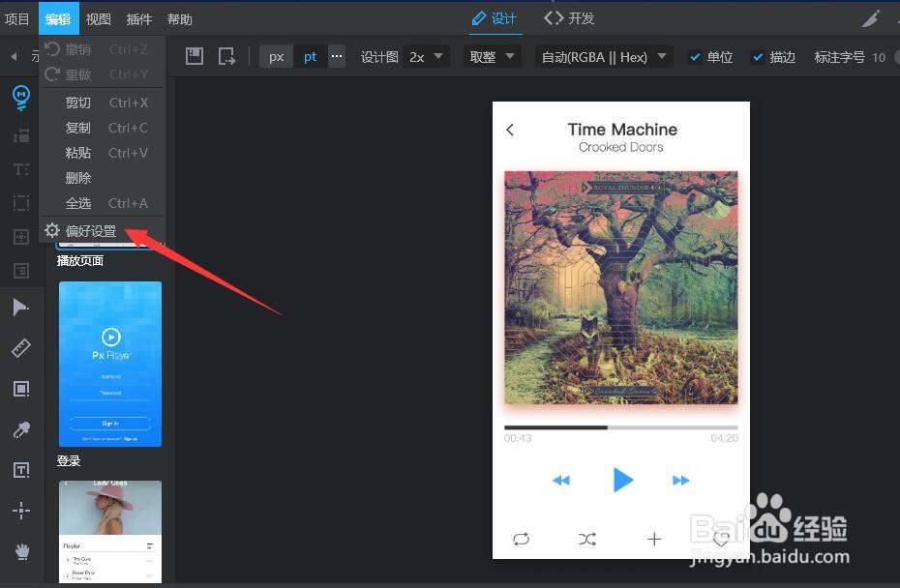Select the arrow pointer tool
This screenshot has width=900, height=588.
click(20, 307)
